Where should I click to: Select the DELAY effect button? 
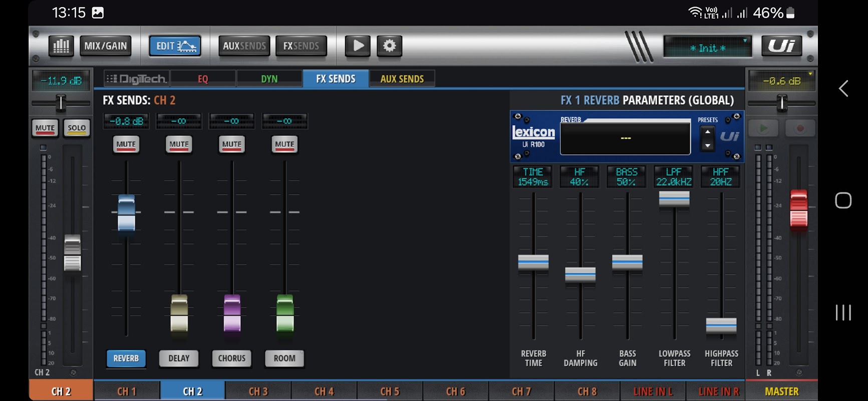coord(179,358)
